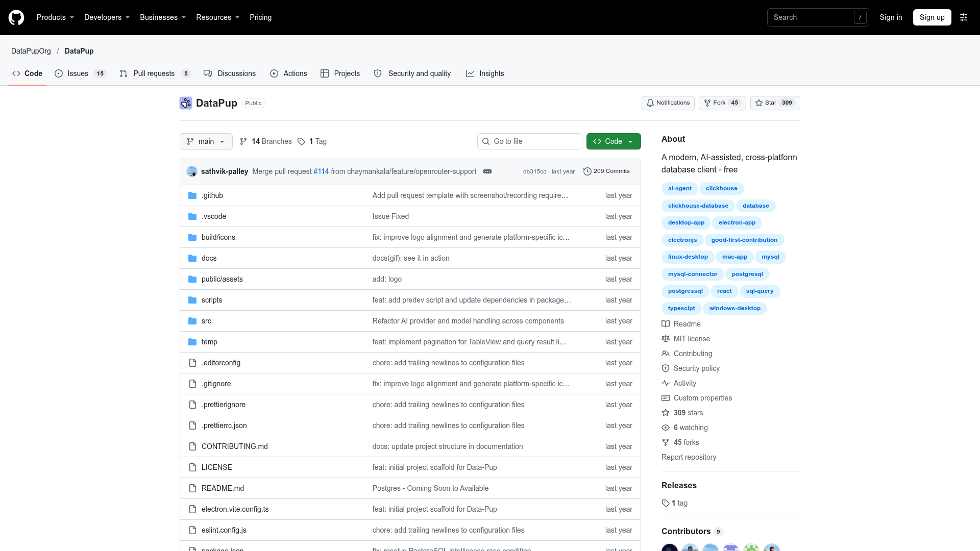Open the main branch selector dropdown
The image size is (980, 551).
[x=206, y=141]
